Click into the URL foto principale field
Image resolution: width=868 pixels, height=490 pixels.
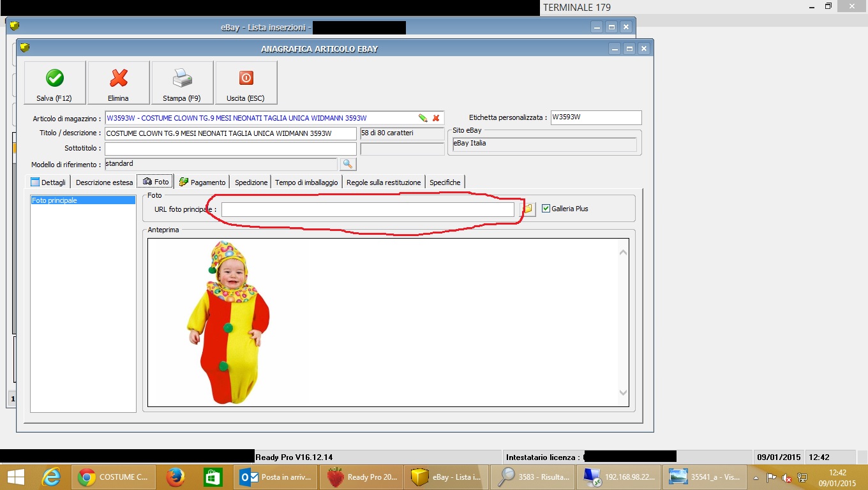368,209
